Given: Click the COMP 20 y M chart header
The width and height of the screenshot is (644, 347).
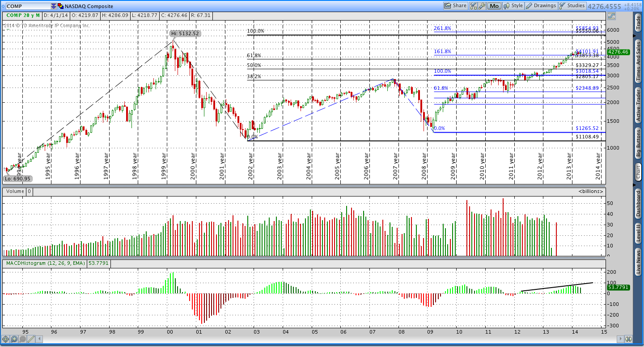Looking at the screenshot, I should click(x=22, y=15).
